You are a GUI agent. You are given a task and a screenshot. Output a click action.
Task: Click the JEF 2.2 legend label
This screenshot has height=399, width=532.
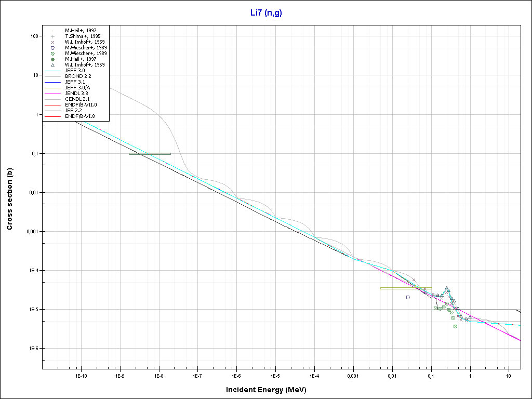[75, 111]
